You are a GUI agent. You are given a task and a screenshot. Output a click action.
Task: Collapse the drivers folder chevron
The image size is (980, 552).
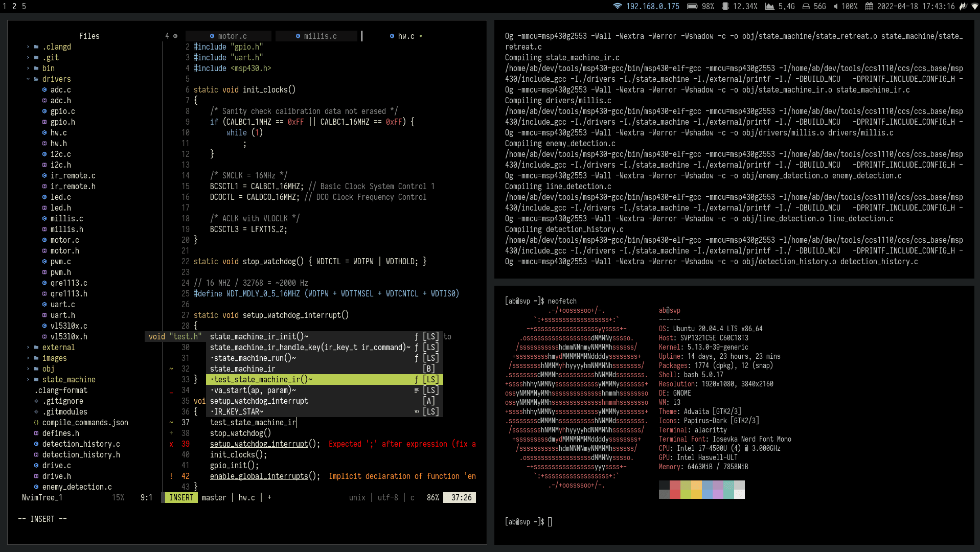click(28, 79)
